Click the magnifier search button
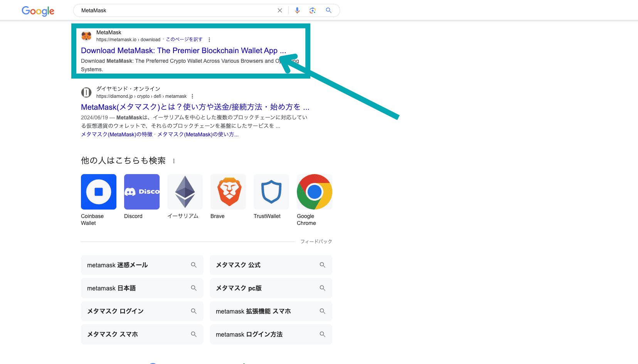 point(328,11)
